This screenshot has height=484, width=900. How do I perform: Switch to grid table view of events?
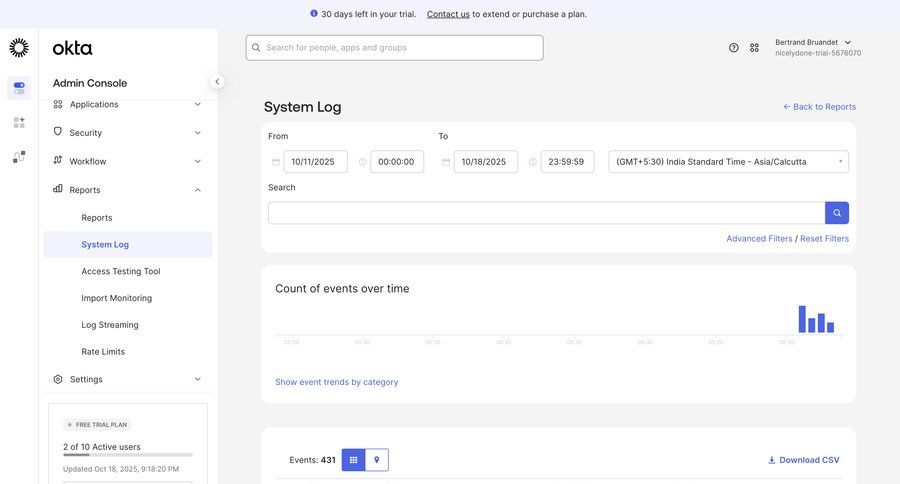pyautogui.click(x=354, y=460)
